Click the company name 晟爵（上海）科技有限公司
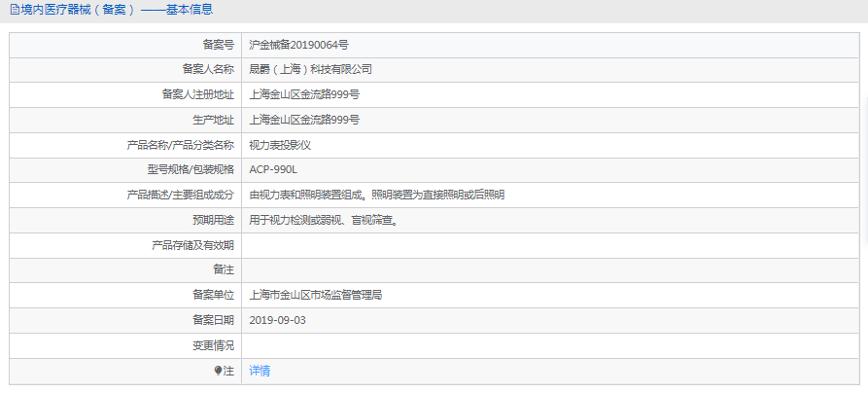 [310, 70]
